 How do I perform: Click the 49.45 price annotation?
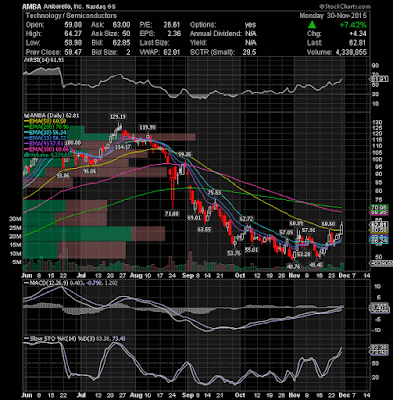[x=316, y=265]
